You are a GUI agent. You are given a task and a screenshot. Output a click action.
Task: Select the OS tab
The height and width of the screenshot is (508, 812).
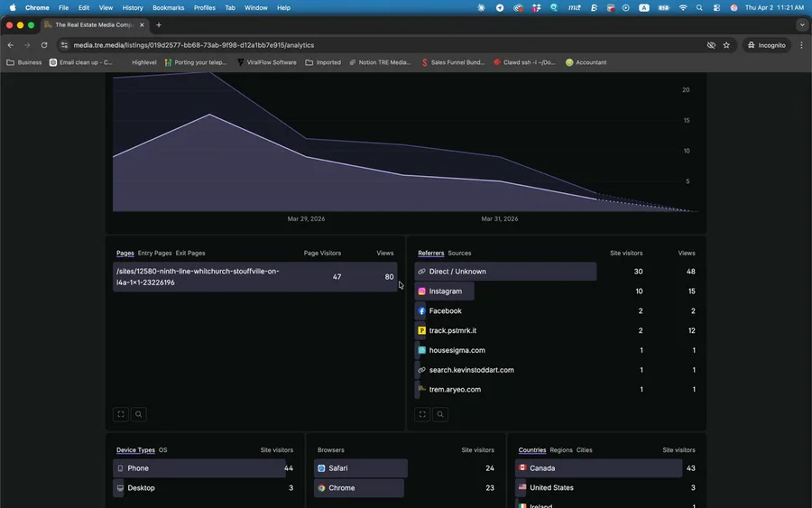[x=162, y=450]
